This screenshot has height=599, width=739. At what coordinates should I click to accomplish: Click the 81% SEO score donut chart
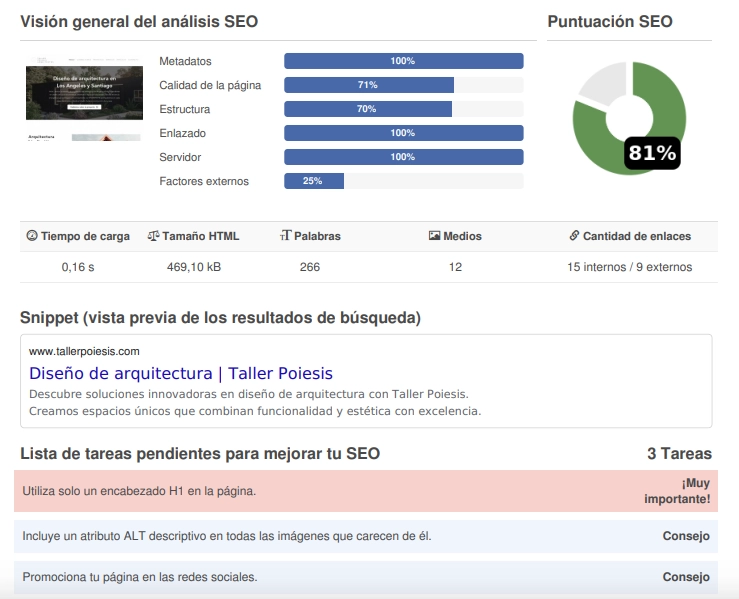pyautogui.click(x=629, y=118)
